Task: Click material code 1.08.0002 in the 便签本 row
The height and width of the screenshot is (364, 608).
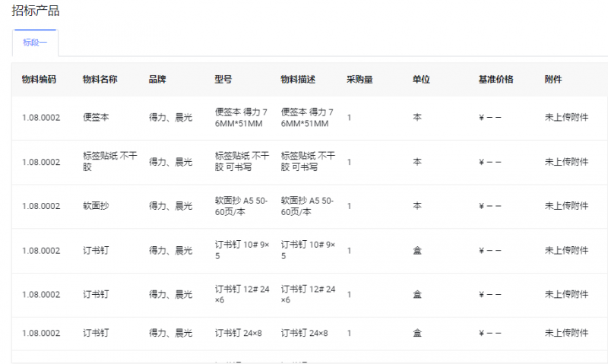Action: pyautogui.click(x=41, y=118)
